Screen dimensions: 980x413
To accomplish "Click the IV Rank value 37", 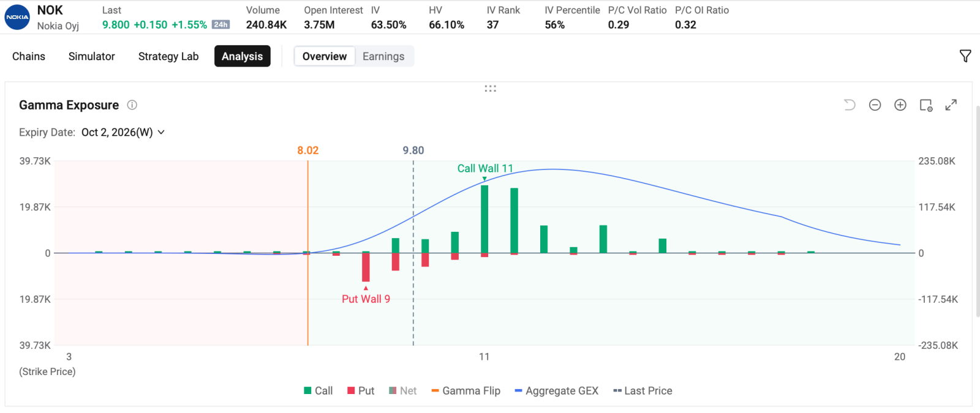I will pos(493,24).
